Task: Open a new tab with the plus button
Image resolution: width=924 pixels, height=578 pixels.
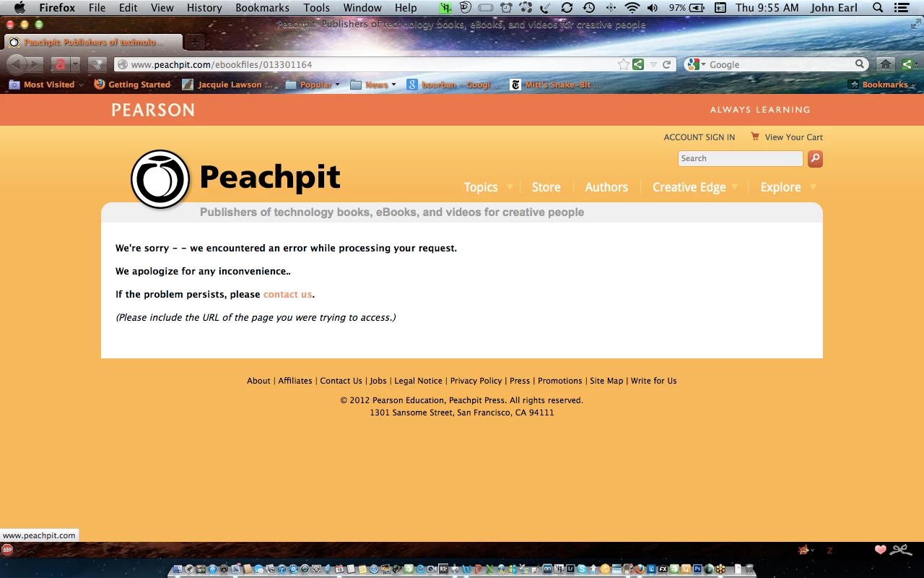Action: coord(194,42)
